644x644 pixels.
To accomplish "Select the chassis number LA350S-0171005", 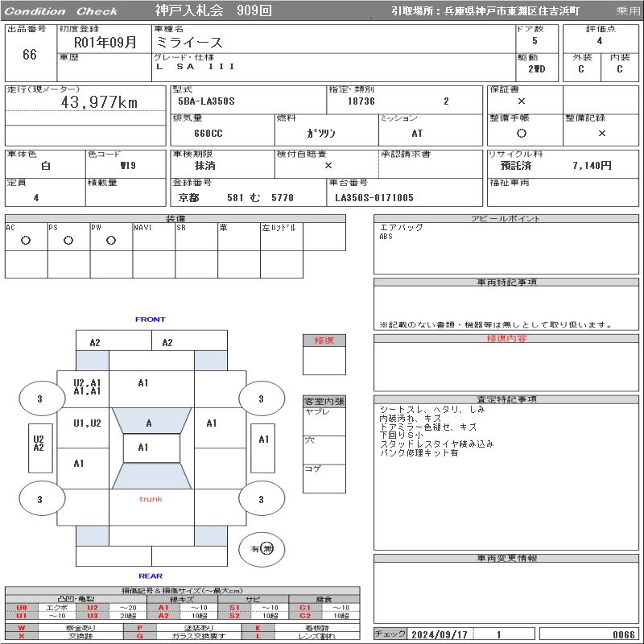I will pyautogui.click(x=374, y=198).
